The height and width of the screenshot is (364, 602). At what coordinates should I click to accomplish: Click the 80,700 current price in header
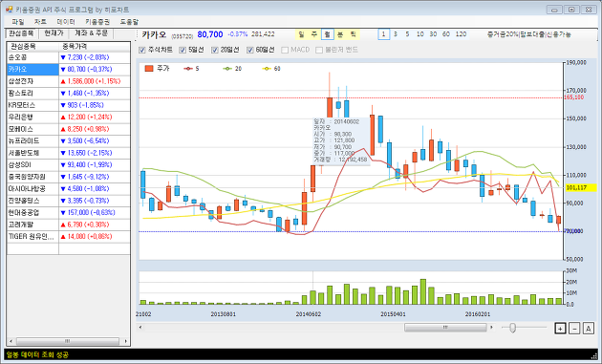pyautogui.click(x=210, y=34)
